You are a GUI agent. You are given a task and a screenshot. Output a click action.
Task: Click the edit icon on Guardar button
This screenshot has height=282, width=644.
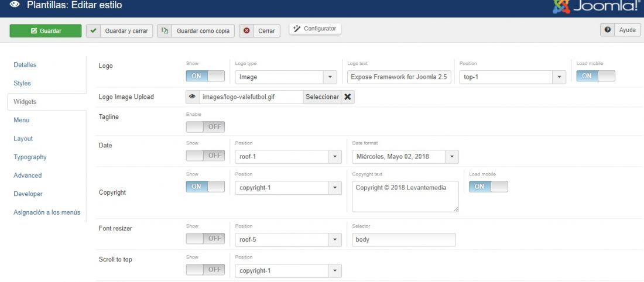click(34, 31)
